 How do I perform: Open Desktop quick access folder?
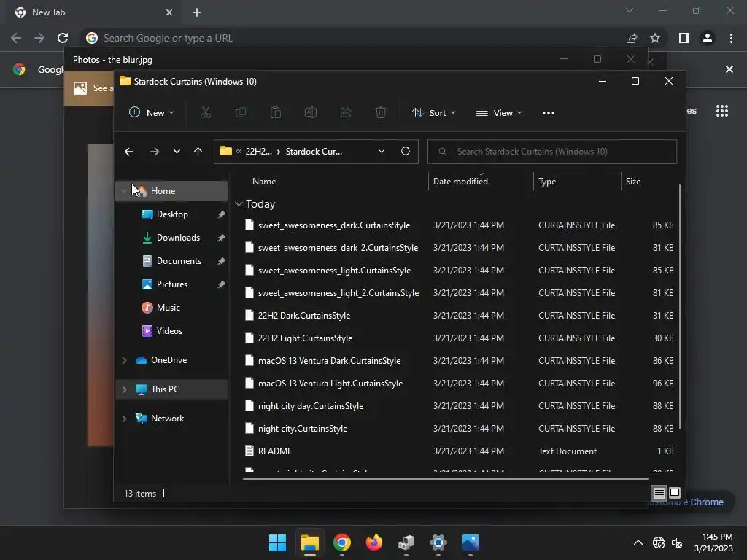[171, 214]
